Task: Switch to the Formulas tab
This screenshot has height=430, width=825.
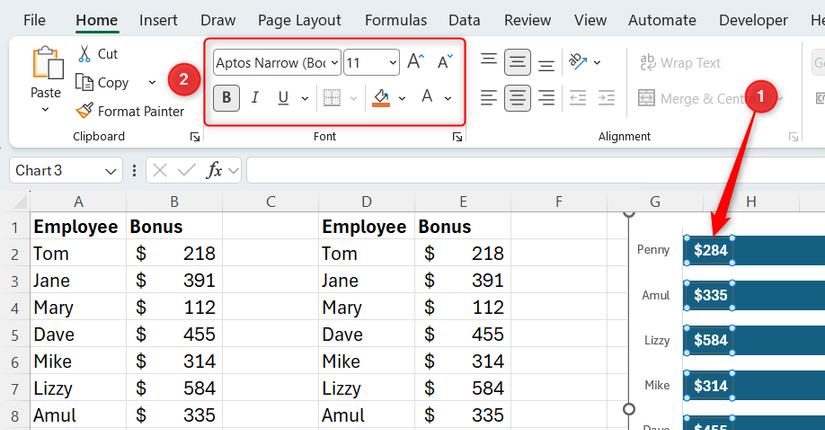Action: click(x=396, y=20)
